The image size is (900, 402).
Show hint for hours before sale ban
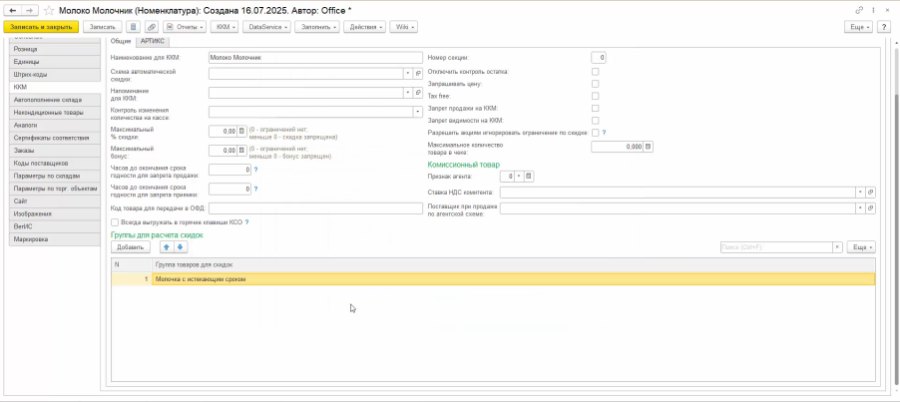pyautogui.click(x=256, y=169)
